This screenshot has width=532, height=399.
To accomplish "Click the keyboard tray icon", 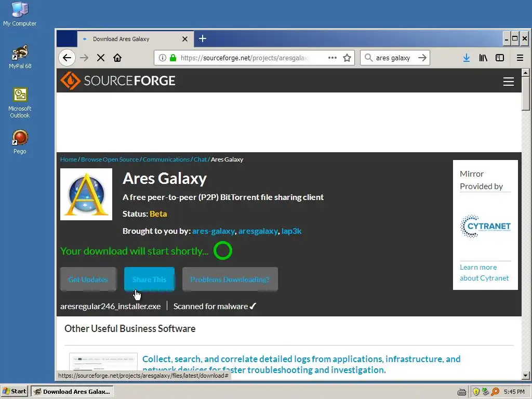I will (x=462, y=392).
